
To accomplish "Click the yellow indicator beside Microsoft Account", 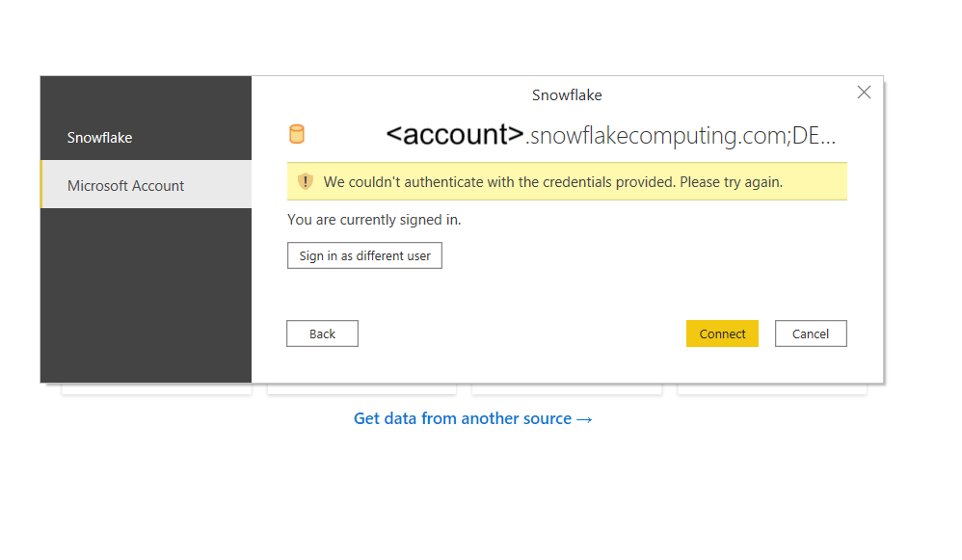I will pos(41,185).
